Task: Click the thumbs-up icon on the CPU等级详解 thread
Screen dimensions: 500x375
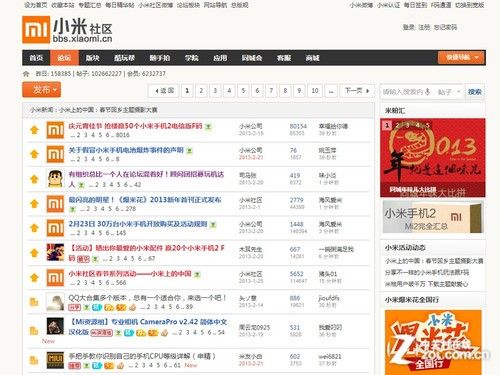Action: tap(120, 366)
